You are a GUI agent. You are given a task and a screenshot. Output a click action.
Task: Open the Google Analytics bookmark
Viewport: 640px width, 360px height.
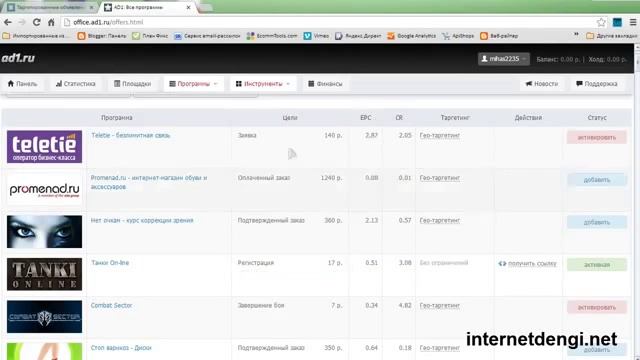411,36
